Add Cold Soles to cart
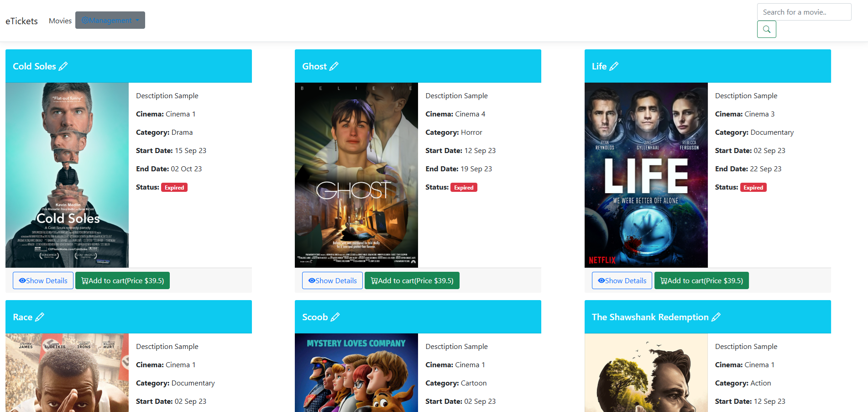This screenshot has width=868, height=412. [122, 280]
